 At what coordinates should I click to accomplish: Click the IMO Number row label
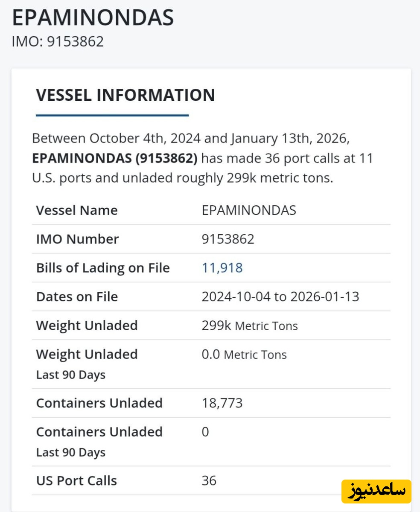(x=77, y=239)
